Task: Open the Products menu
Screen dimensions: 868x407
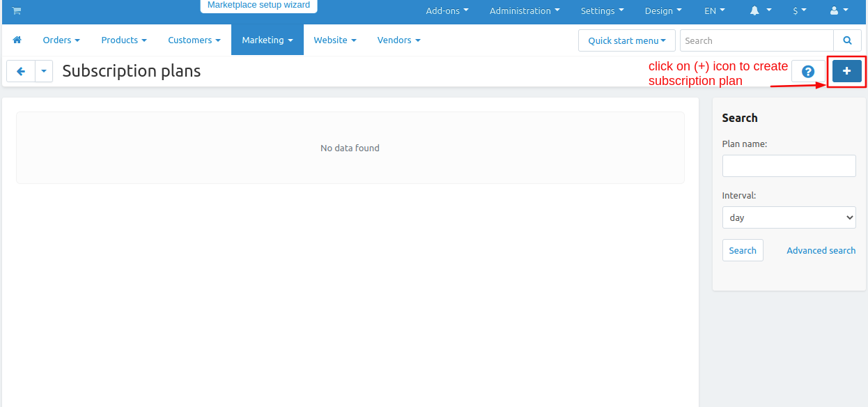Action: [124, 40]
